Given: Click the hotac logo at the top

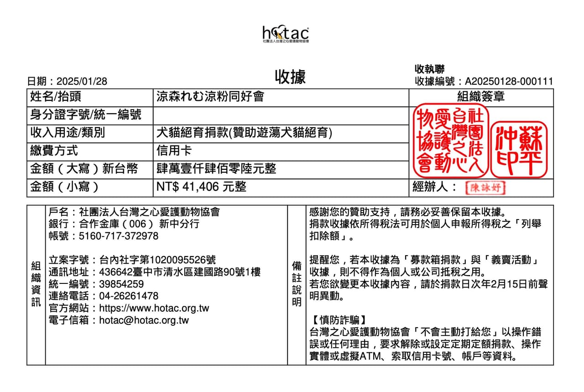Looking at the screenshot, I should (286, 34).
